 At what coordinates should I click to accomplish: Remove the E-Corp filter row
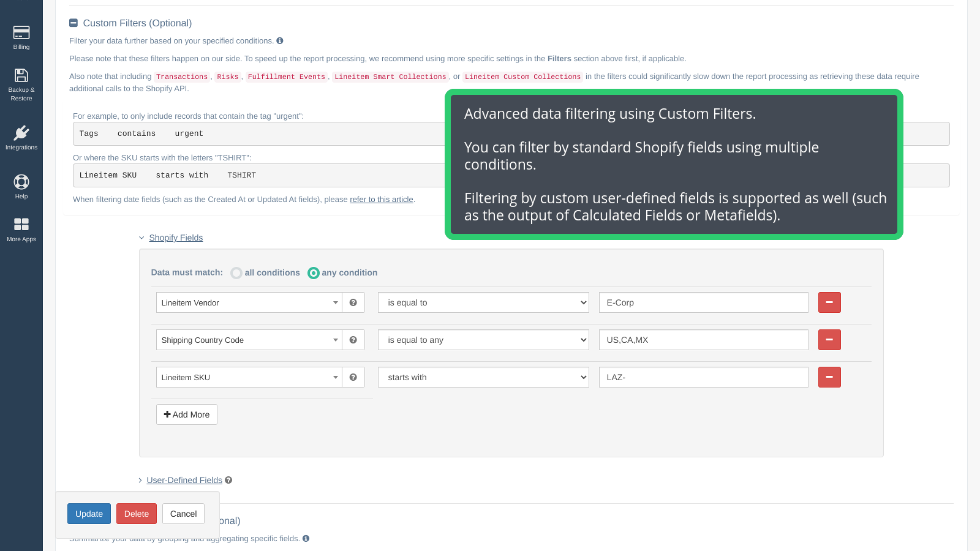pyautogui.click(x=829, y=302)
